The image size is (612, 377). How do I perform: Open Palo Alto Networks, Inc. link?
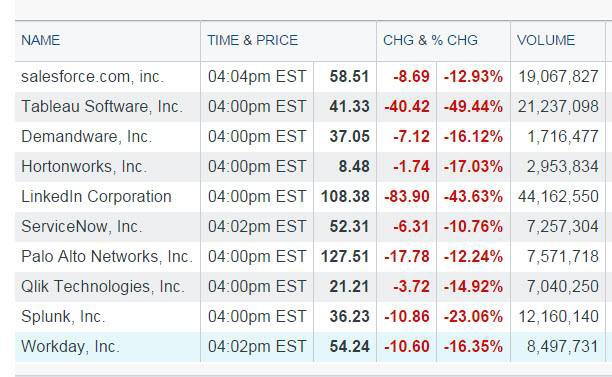(107, 257)
